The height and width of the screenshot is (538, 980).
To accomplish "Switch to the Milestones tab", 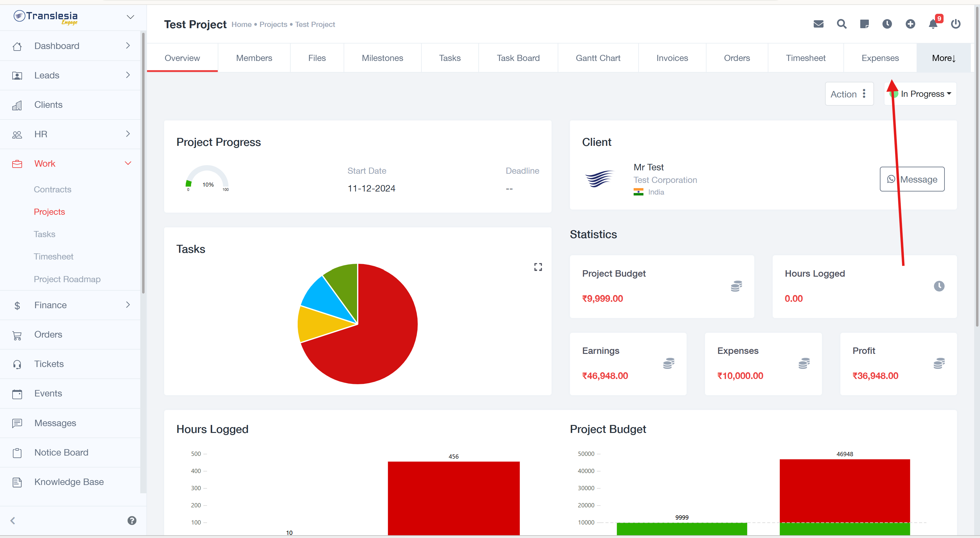I will pos(382,58).
